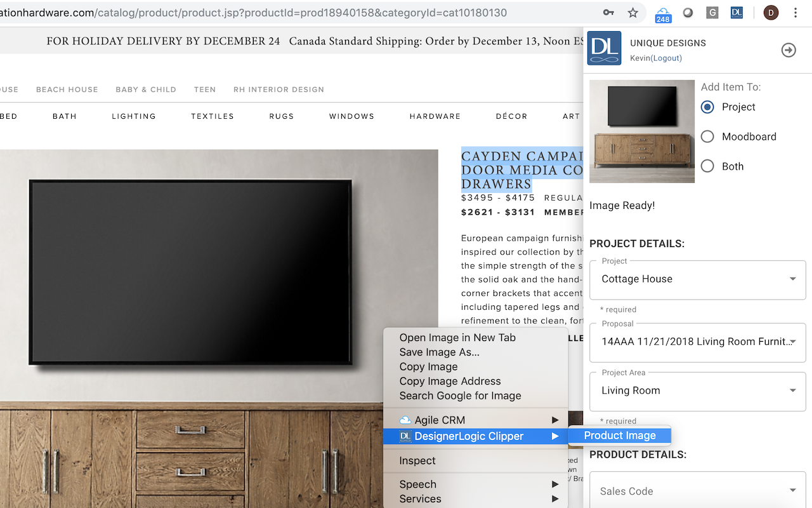The width and height of the screenshot is (812, 508).
Task: Click the Logout link next to Kevin
Action: [x=665, y=58]
